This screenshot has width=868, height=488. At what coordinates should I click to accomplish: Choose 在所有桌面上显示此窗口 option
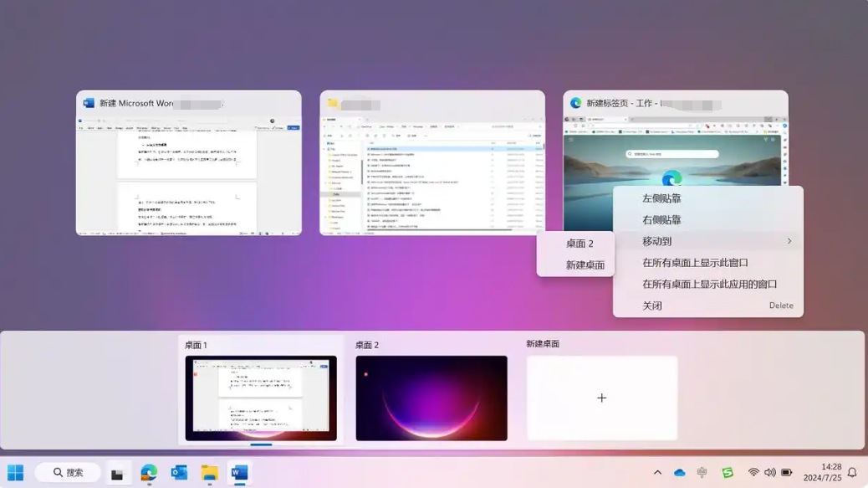pyautogui.click(x=695, y=263)
